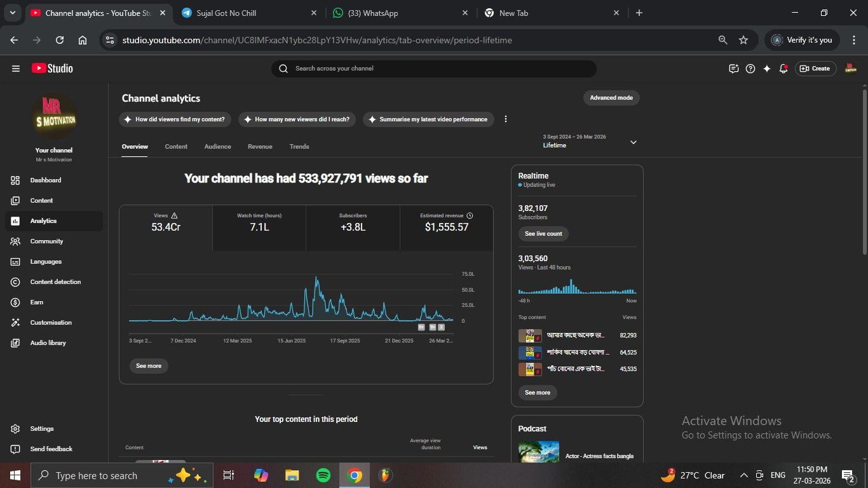868x488 pixels.
Task: Click the Ask Studio sparkle icon in header
Action: [x=767, y=69]
